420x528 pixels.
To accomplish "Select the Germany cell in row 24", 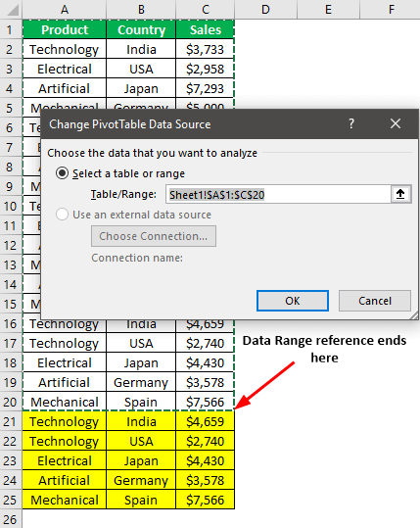I will (x=141, y=480).
